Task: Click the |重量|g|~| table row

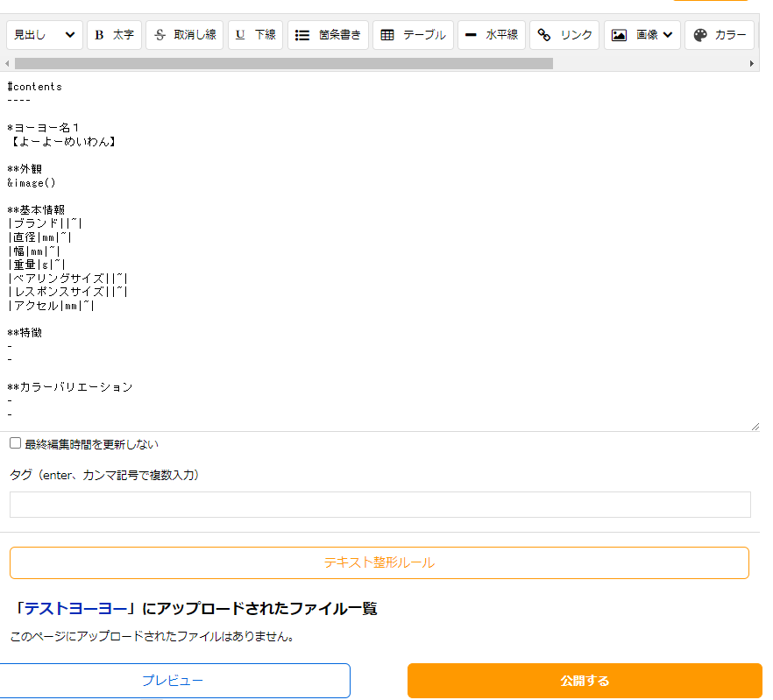Action: click(x=37, y=265)
